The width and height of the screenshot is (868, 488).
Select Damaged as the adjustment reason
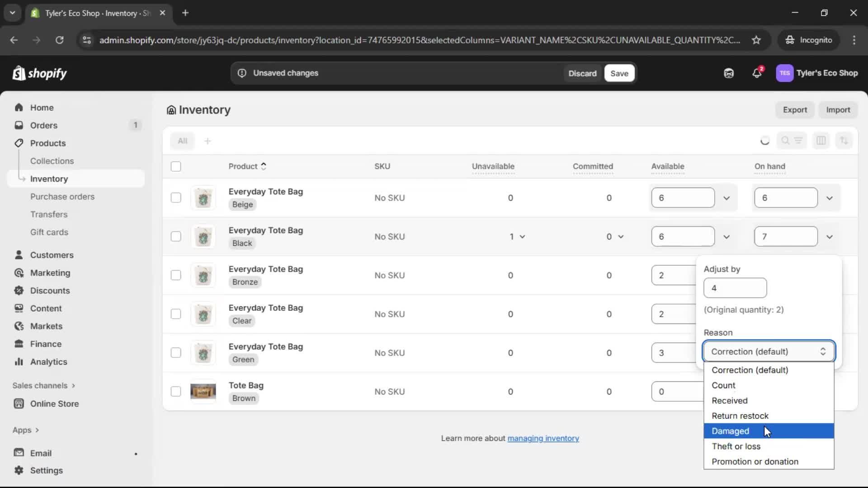pyautogui.click(x=731, y=431)
